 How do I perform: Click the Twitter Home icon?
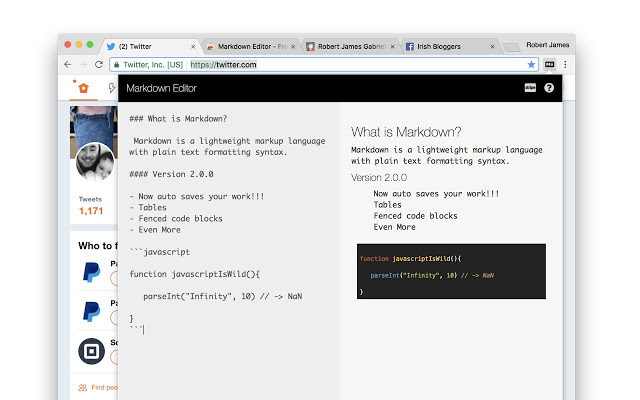pyautogui.click(x=84, y=88)
